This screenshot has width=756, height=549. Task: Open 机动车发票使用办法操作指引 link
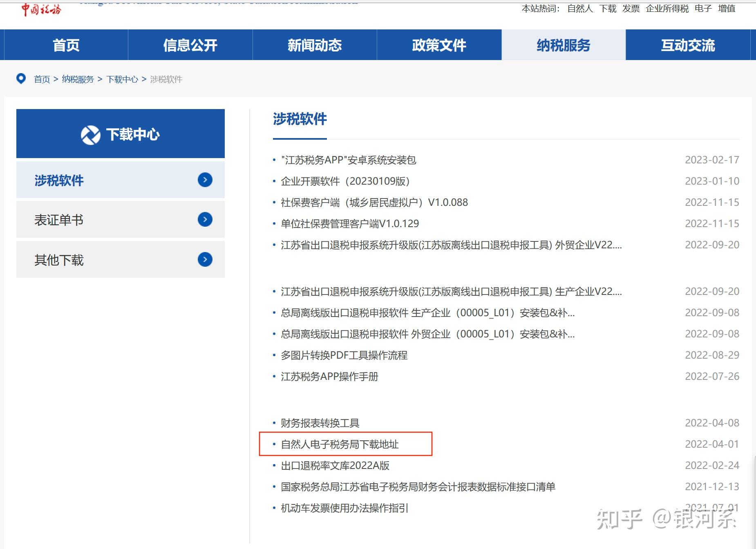pos(344,508)
